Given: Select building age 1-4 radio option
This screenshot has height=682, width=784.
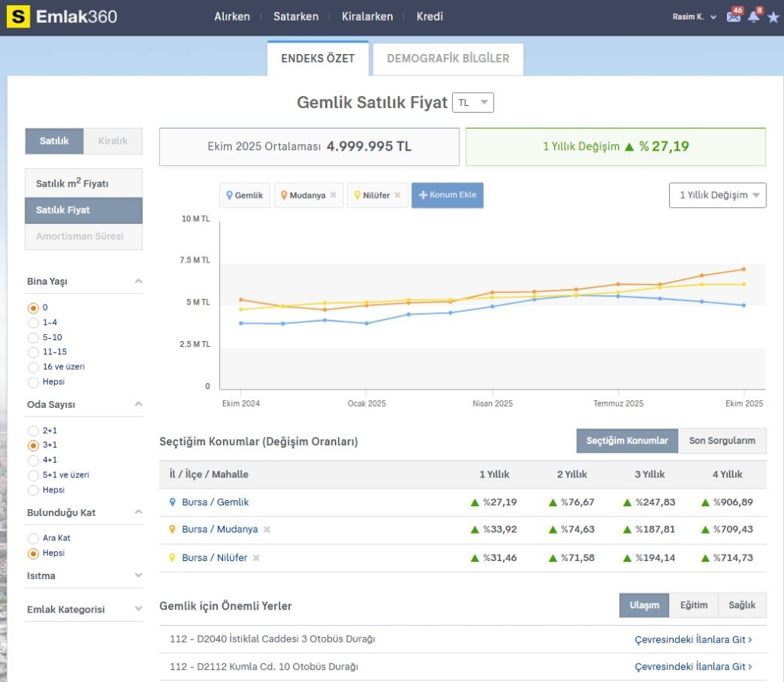Looking at the screenshot, I should coord(33,323).
